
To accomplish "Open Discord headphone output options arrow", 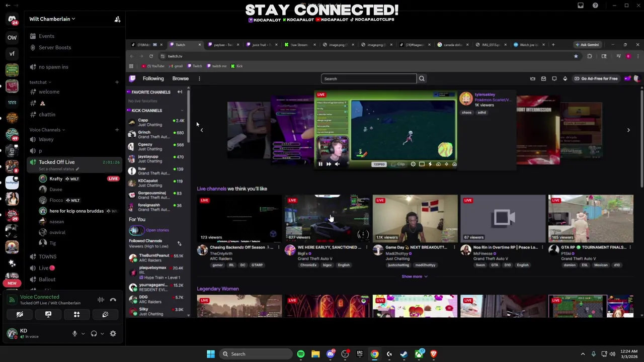I will [102, 334].
